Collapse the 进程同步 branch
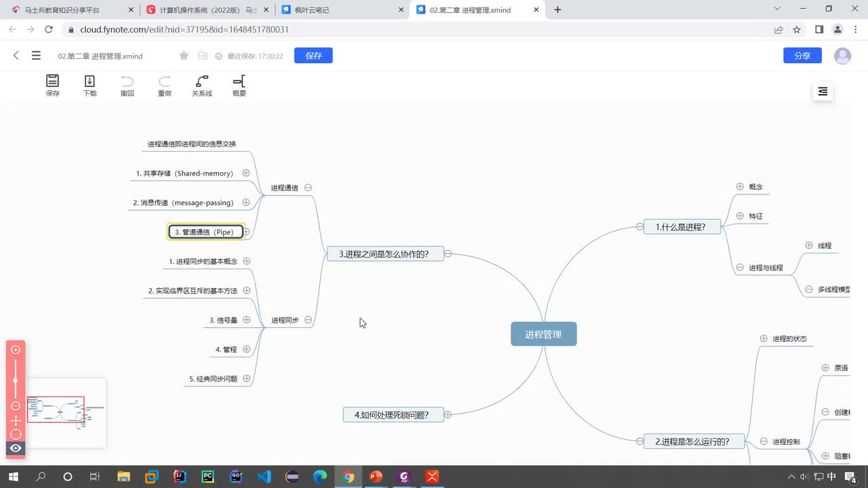 click(x=308, y=320)
